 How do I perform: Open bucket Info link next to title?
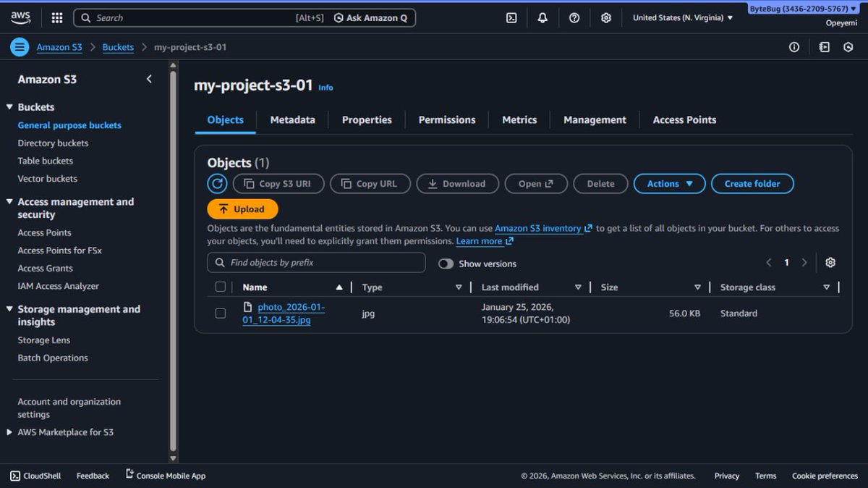(x=325, y=88)
